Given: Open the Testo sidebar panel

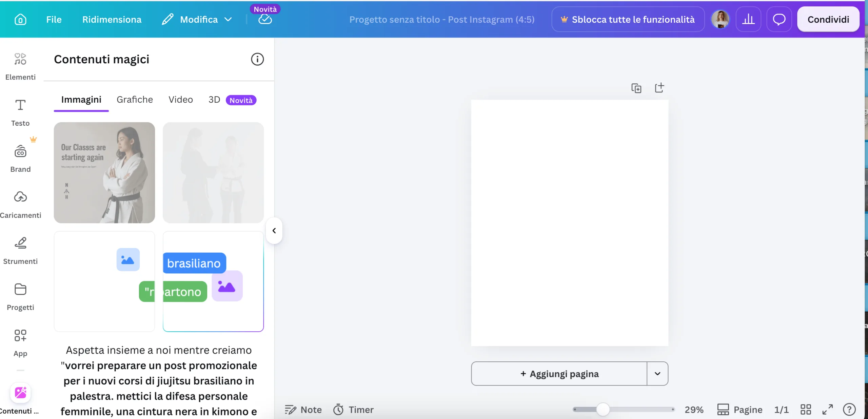Looking at the screenshot, I should (20, 113).
